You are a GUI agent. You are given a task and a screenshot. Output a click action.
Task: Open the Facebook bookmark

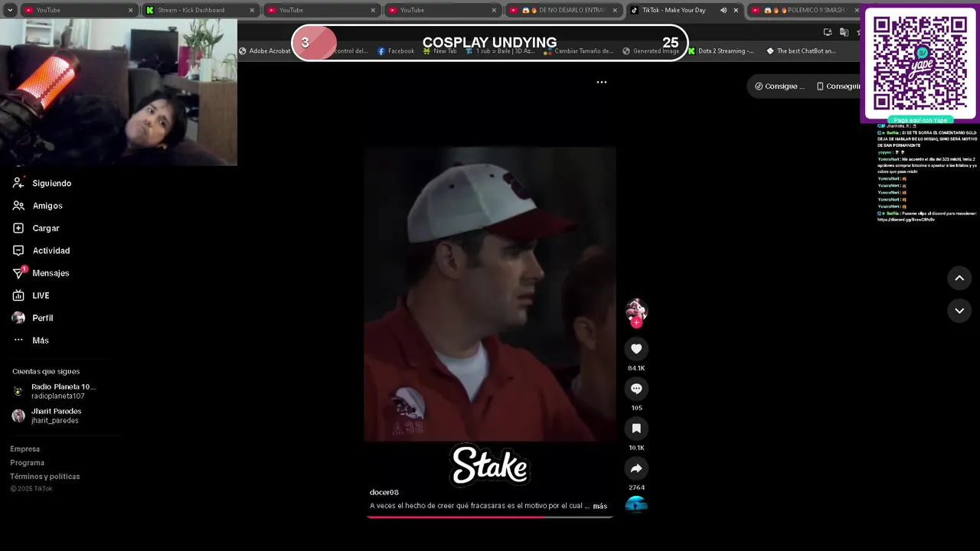[396, 51]
